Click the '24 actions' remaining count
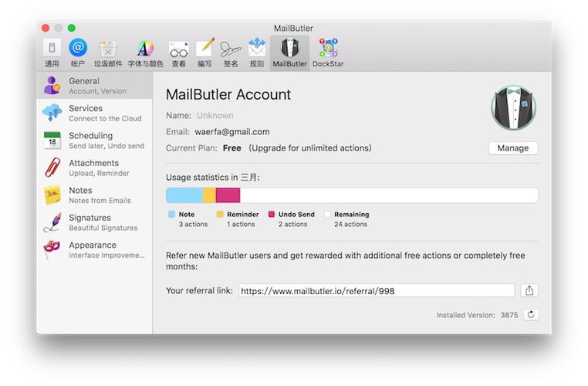Viewport: 588px width, 386px height. click(x=350, y=225)
